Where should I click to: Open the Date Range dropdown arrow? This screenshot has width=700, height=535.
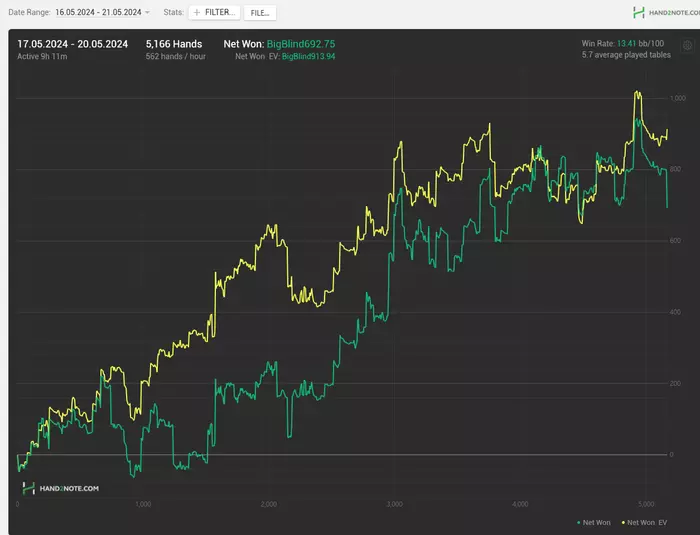point(147,13)
